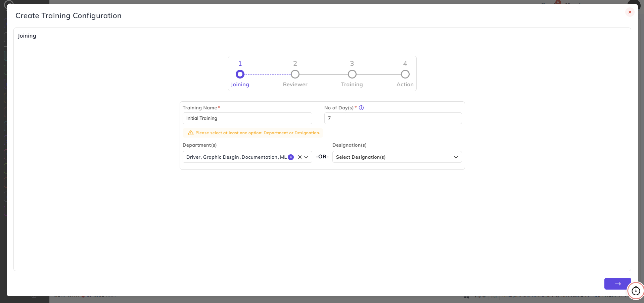Screen dimensions: 644x303
Task: Close the Create Training Configuration dialog
Action: click(x=630, y=12)
